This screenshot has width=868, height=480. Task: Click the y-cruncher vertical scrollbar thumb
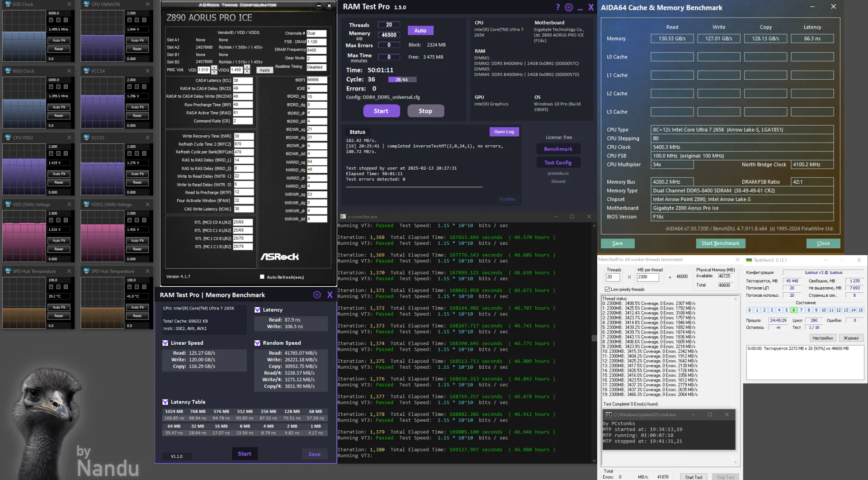click(594, 338)
